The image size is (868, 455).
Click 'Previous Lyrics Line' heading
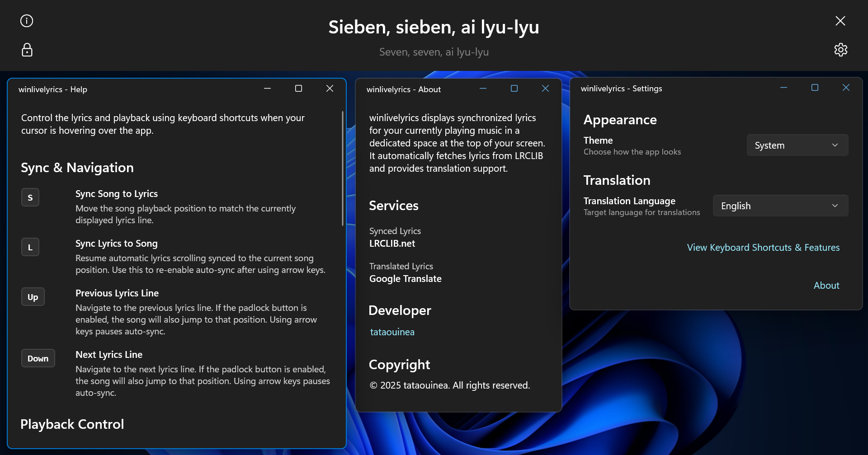point(117,293)
